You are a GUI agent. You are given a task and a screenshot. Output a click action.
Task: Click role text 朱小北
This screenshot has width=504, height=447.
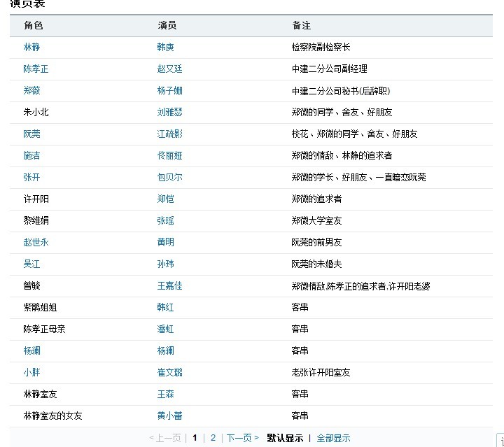point(36,112)
